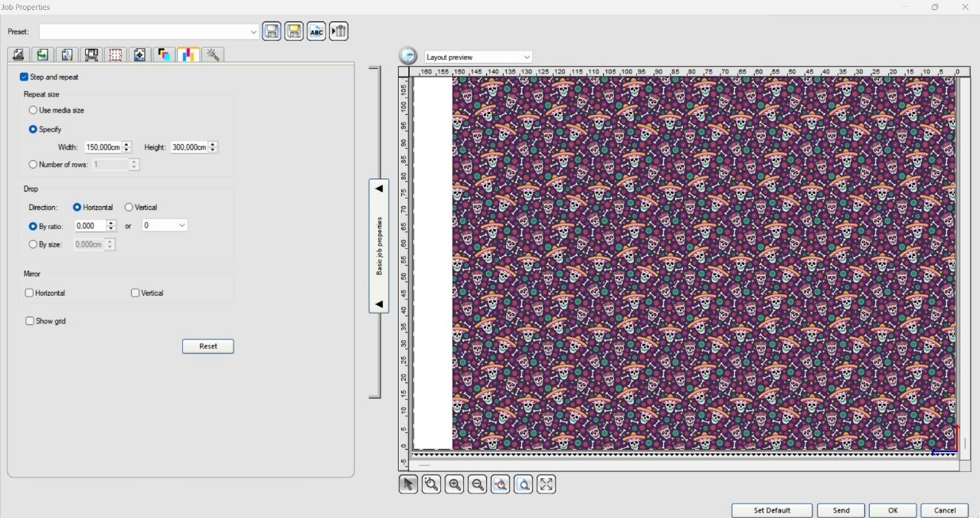The width and height of the screenshot is (980, 518).
Task: Click the Reset button
Action: (x=208, y=346)
